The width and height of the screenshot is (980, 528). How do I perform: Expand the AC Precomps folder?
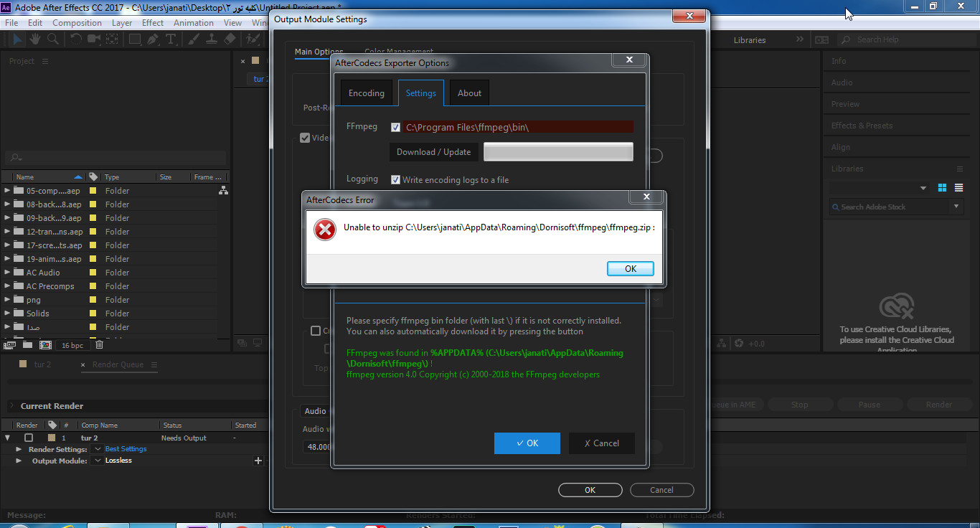coord(7,286)
